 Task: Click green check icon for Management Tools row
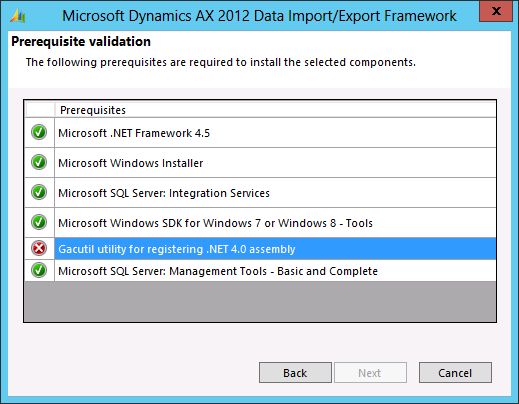pyautogui.click(x=39, y=270)
